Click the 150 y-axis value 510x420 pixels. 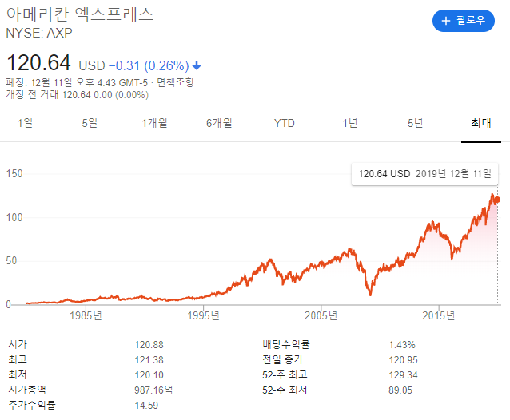[14, 174]
